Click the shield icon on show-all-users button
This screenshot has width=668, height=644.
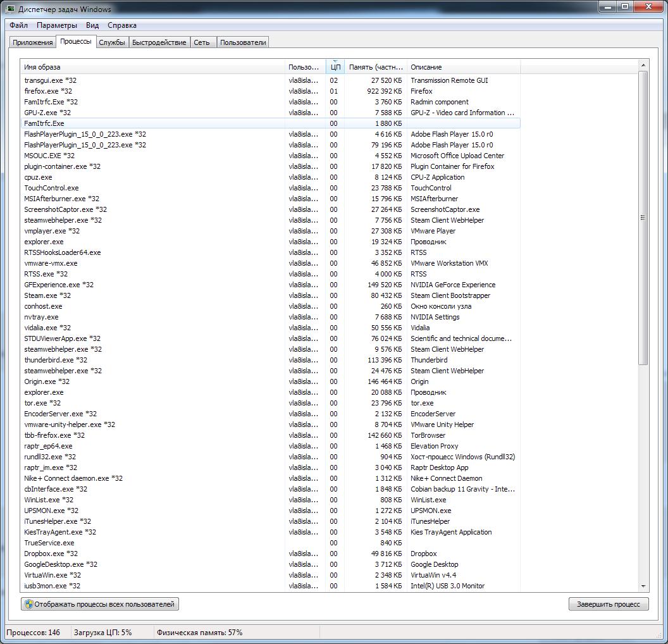28,604
